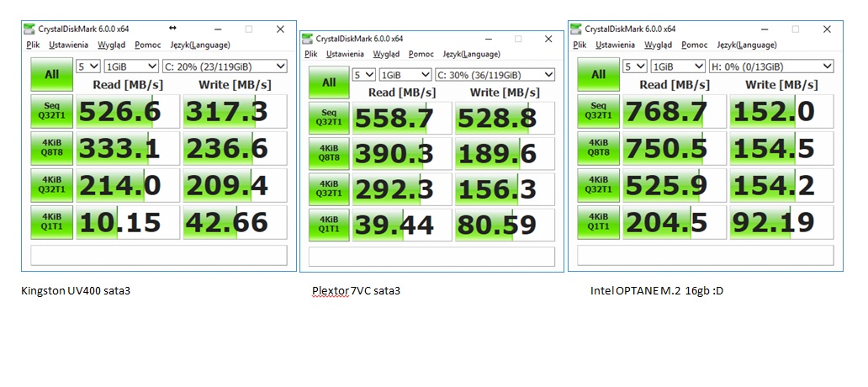Close the Optane CrystalDiskMark window
This screenshot has height=387, width=868.
828,29
